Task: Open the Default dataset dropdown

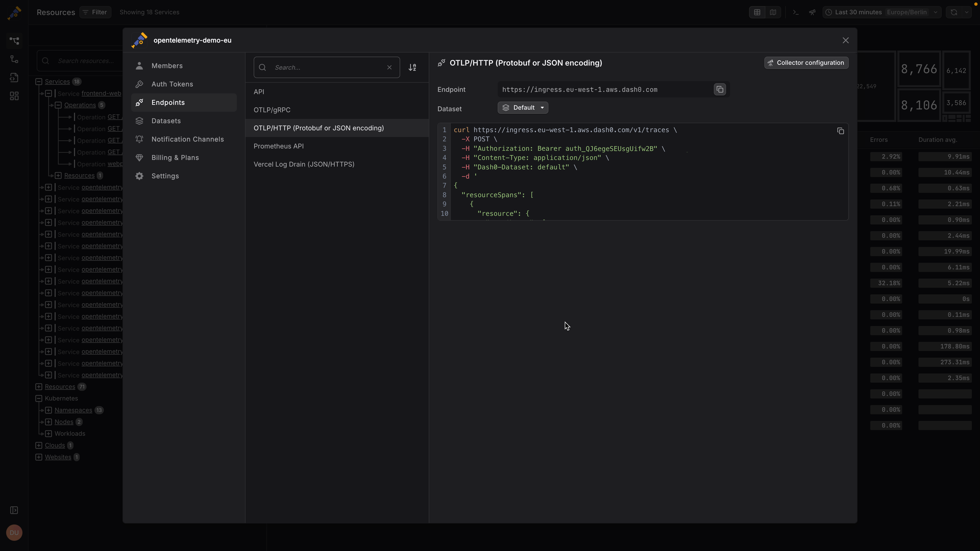Action: coord(523,108)
